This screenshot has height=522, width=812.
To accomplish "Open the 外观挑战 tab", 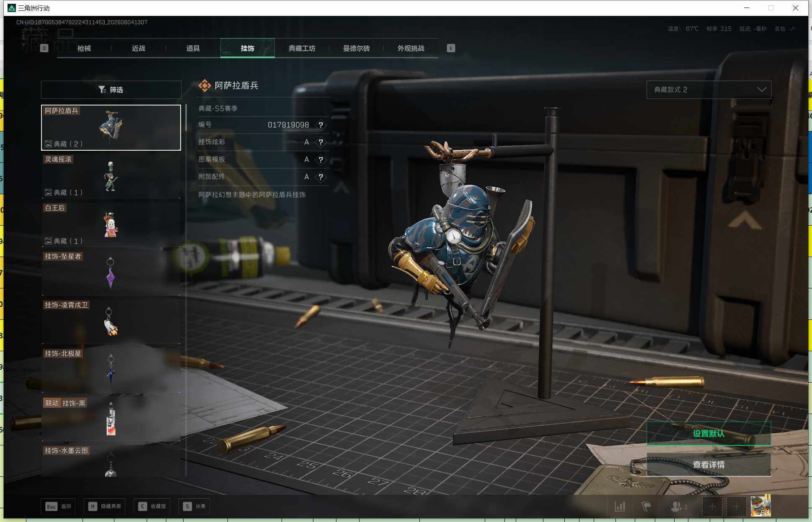I will (411, 48).
